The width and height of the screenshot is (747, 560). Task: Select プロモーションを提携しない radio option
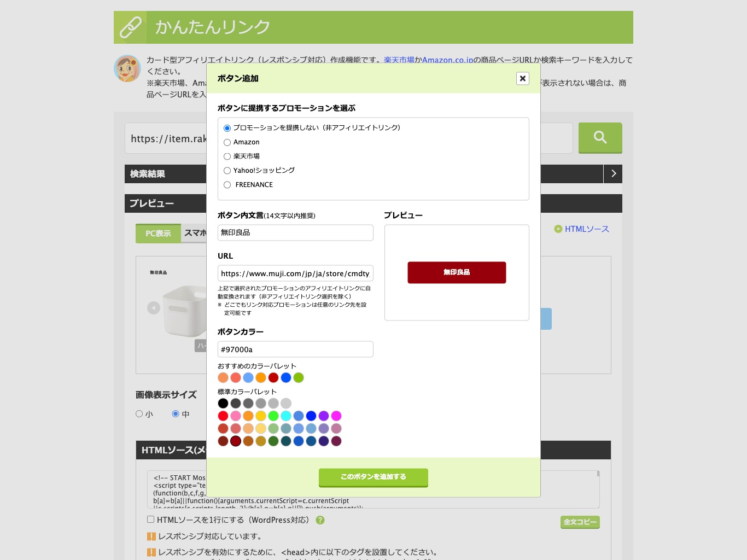point(227,128)
